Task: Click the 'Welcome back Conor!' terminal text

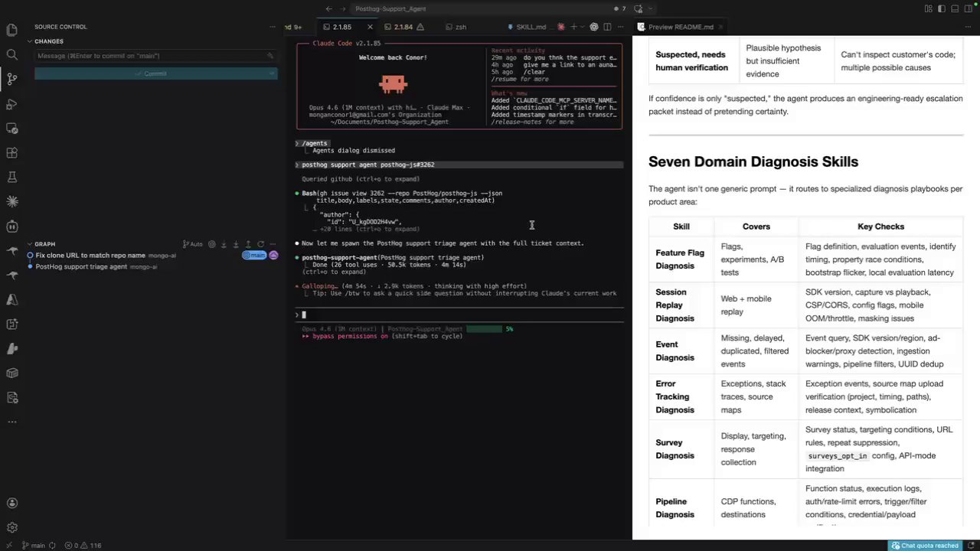Action: point(393,57)
